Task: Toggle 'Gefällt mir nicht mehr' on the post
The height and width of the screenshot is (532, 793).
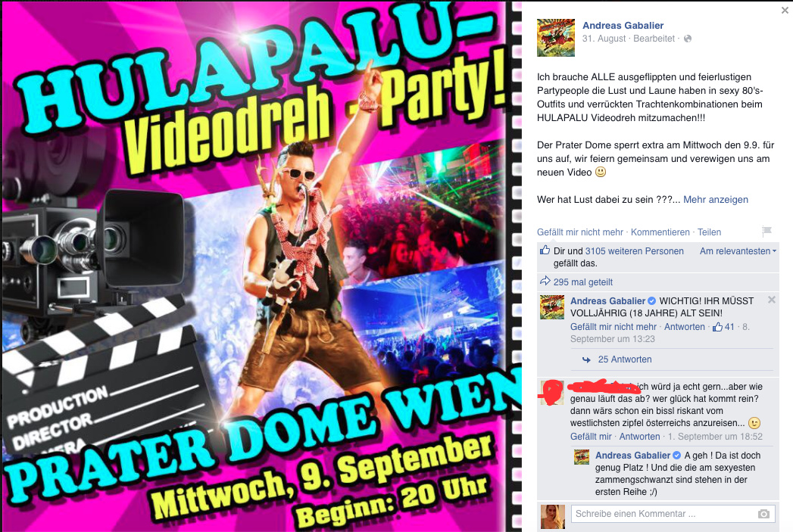Action: pyautogui.click(x=580, y=232)
